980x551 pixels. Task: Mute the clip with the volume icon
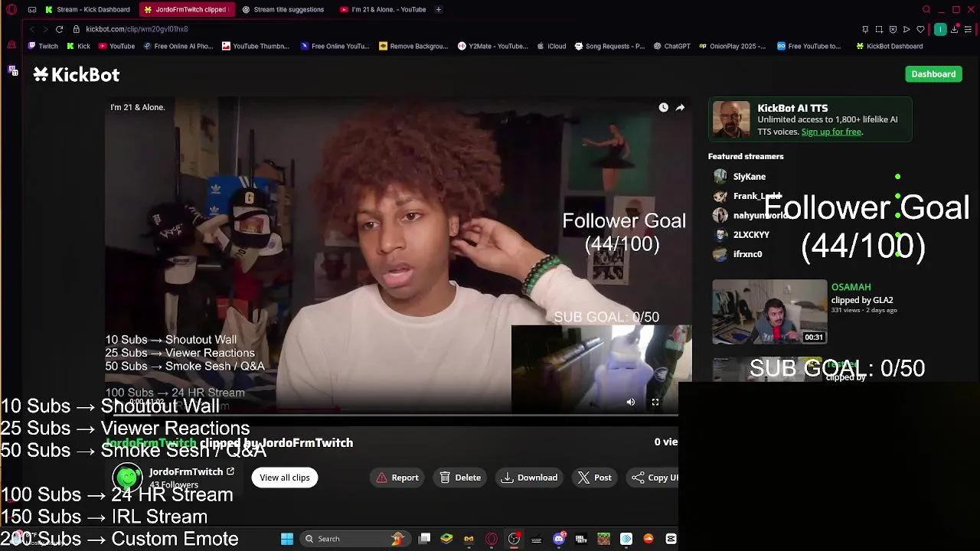(x=630, y=402)
